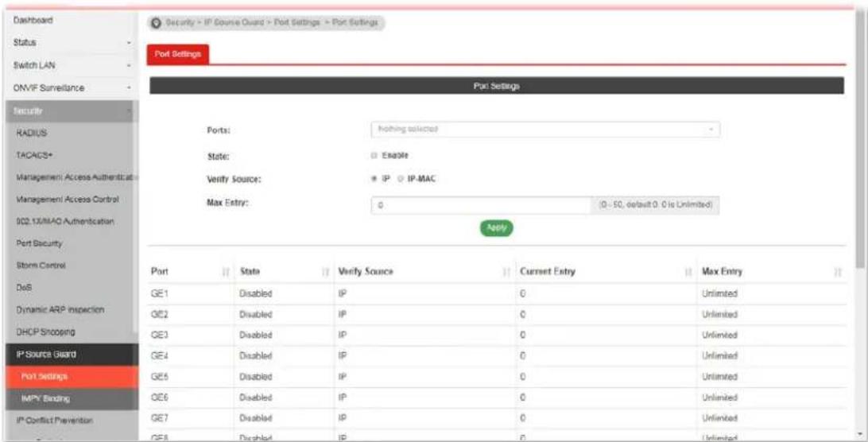Focus the Max Entry input field
The width and height of the screenshot is (868, 442).
[481, 205]
